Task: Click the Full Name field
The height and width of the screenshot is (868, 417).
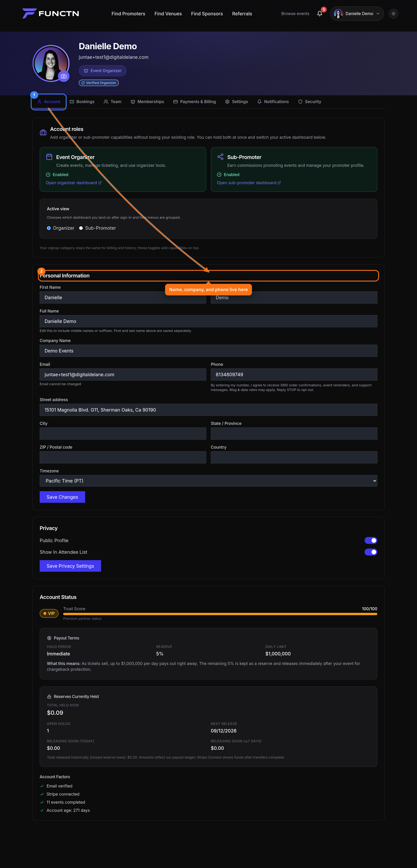Action: pos(209,321)
